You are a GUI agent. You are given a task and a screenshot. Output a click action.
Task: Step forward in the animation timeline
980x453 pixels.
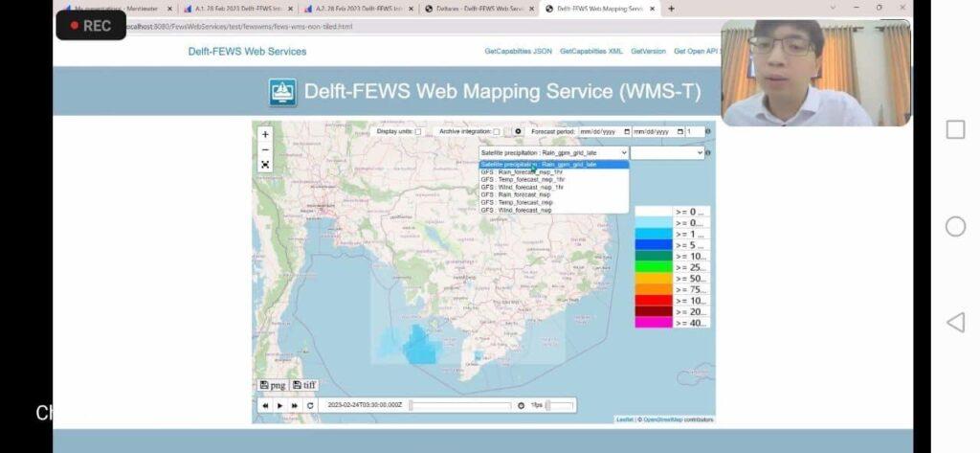coord(295,405)
